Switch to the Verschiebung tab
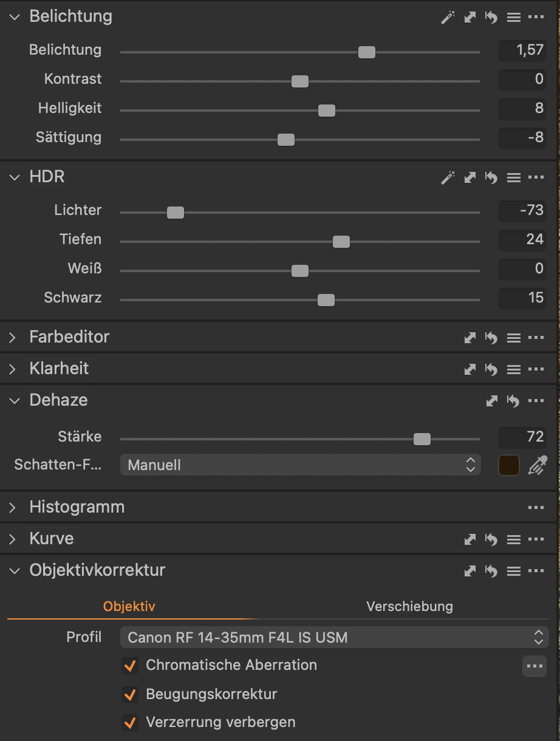 click(x=409, y=606)
